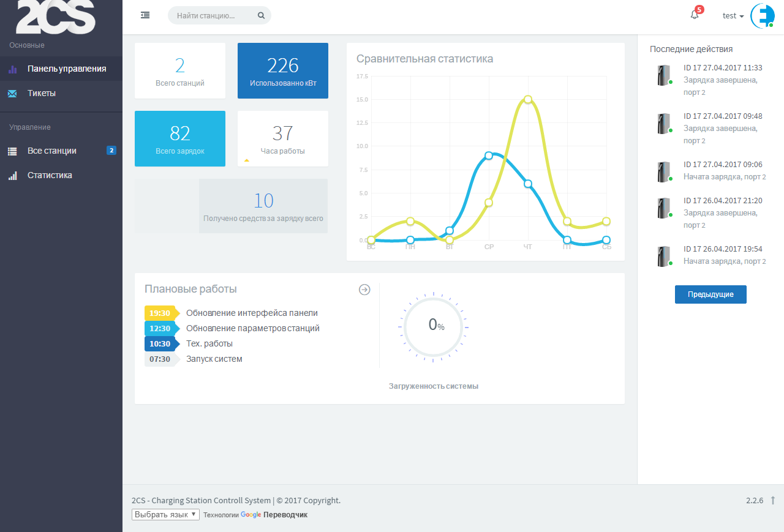Click the envelope icon beside Тикеты
The image size is (784, 532).
pos(12,94)
